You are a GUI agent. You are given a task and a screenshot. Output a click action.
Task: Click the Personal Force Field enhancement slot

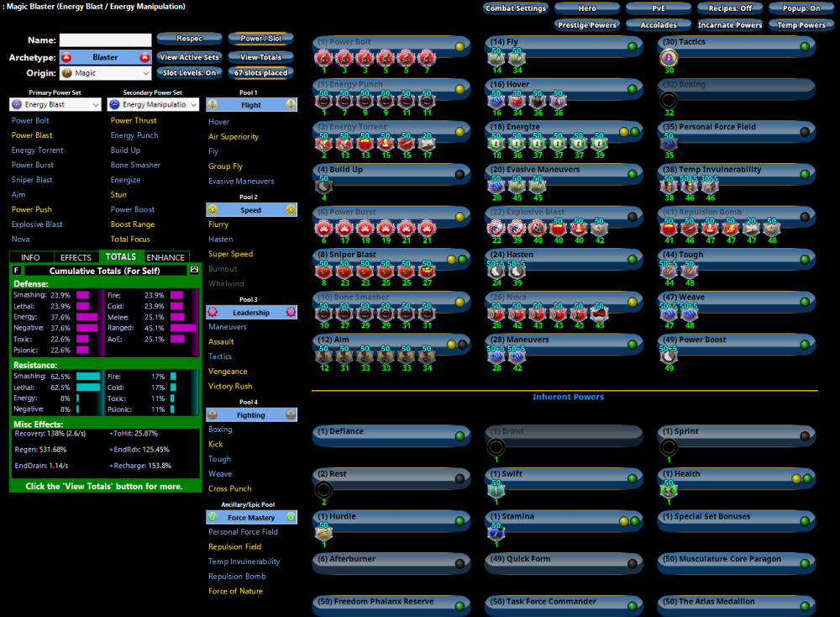(x=669, y=143)
